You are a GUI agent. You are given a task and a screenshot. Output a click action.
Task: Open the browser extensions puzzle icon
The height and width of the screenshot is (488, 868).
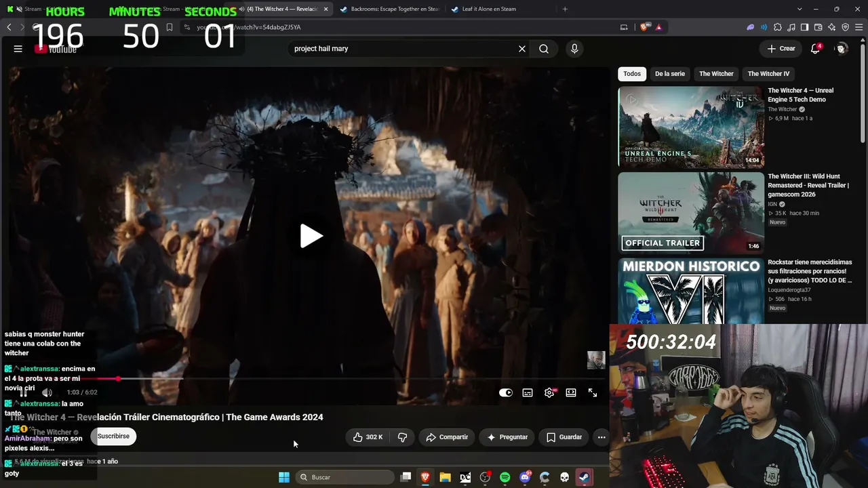(x=778, y=27)
